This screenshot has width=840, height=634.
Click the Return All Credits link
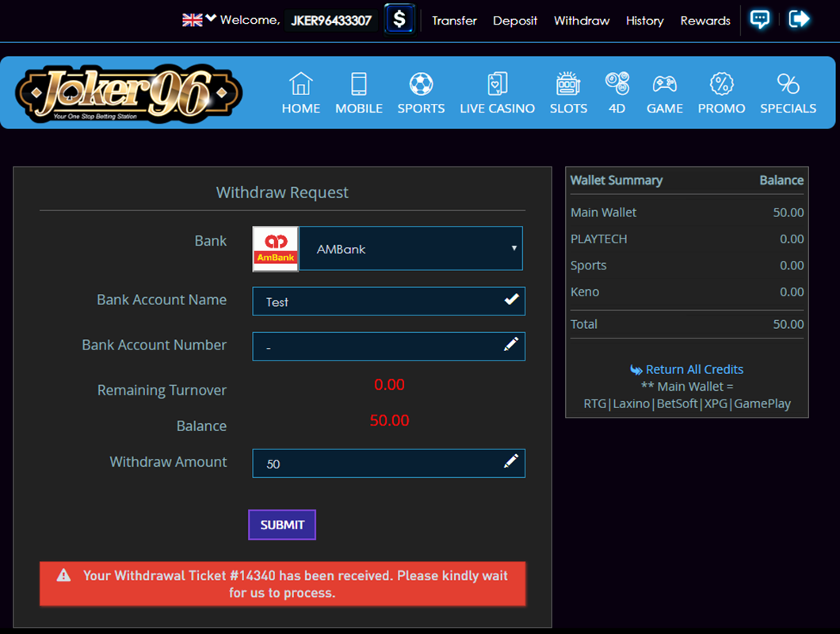click(693, 369)
